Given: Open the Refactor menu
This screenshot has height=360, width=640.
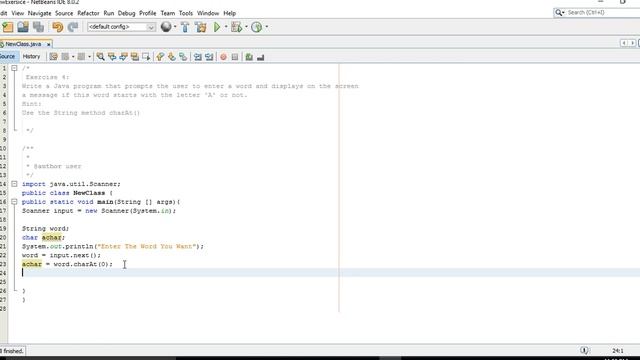Looking at the screenshot, I should pyautogui.click(x=88, y=13).
